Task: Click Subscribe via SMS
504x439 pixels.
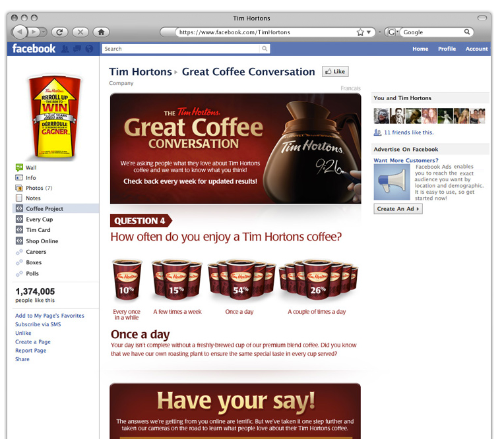Action: [38, 325]
